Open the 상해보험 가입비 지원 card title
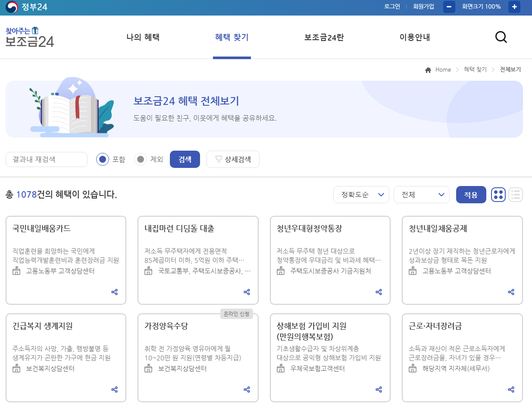The height and width of the screenshot is (407, 532). (x=311, y=331)
